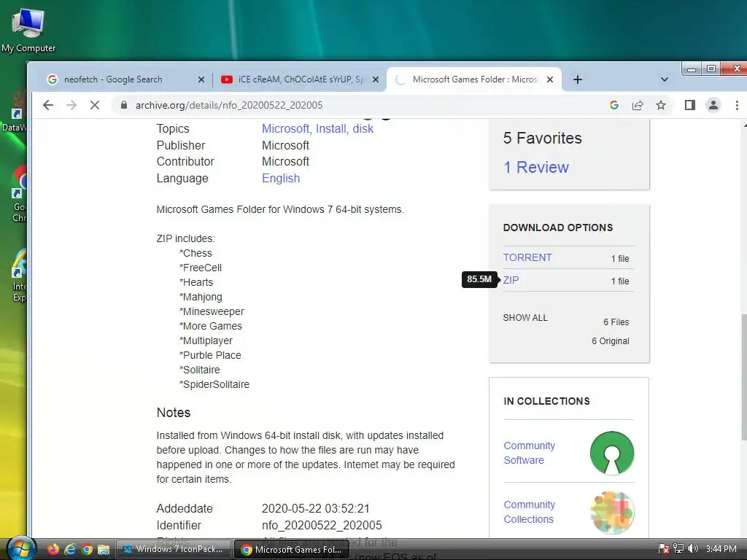Open Community Collections link
Screen dimensions: 747x560
[530, 512]
